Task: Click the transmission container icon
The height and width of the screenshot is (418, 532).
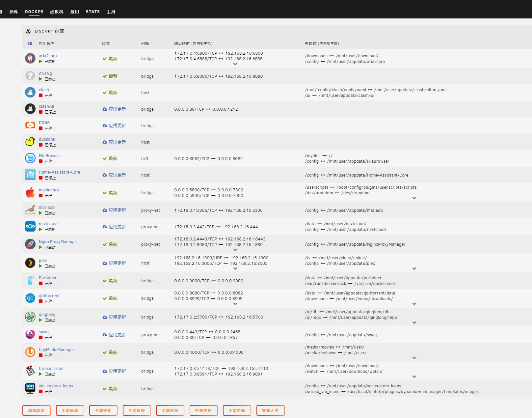Action: coord(30,371)
